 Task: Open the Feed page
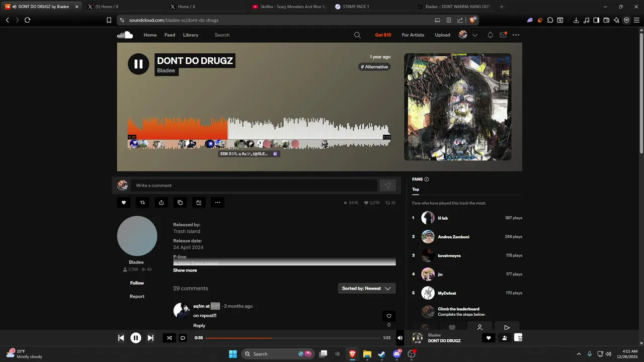click(170, 35)
